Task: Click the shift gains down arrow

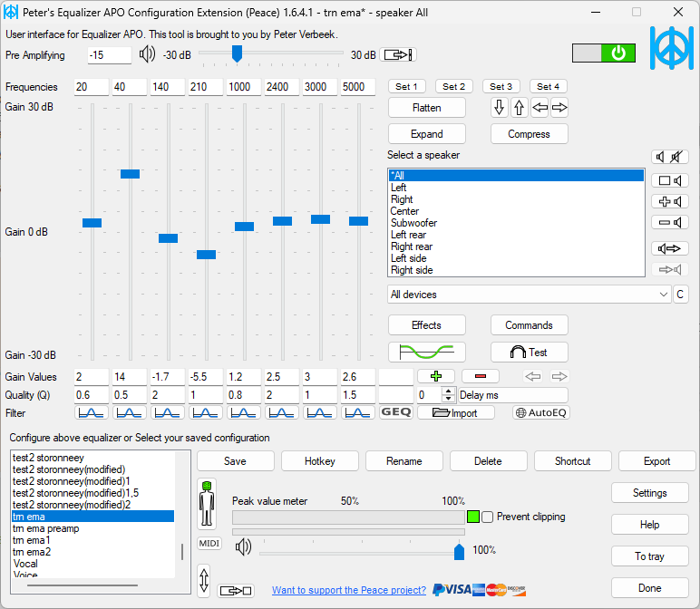Action: tap(499, 108)
